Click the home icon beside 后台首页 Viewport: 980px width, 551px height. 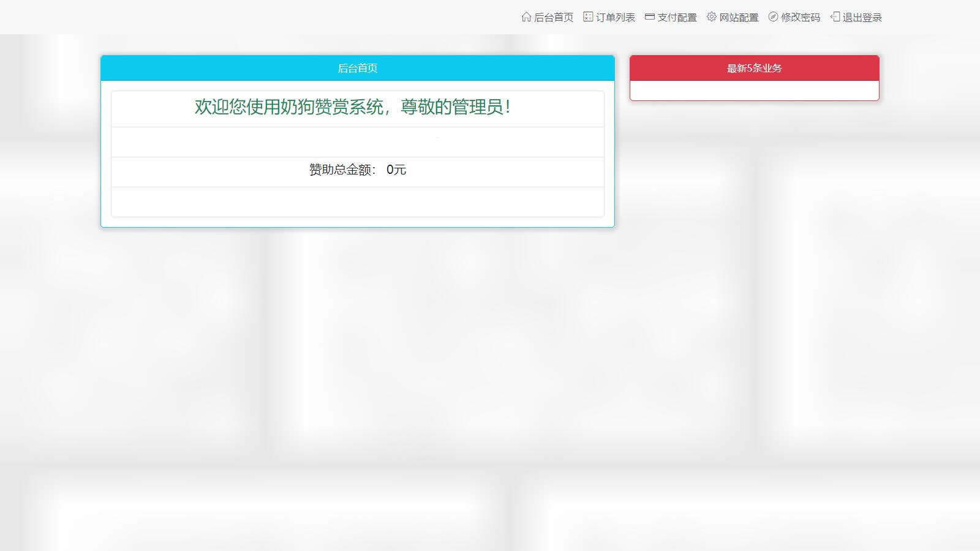pyautogui.click(x=526, y=17)
